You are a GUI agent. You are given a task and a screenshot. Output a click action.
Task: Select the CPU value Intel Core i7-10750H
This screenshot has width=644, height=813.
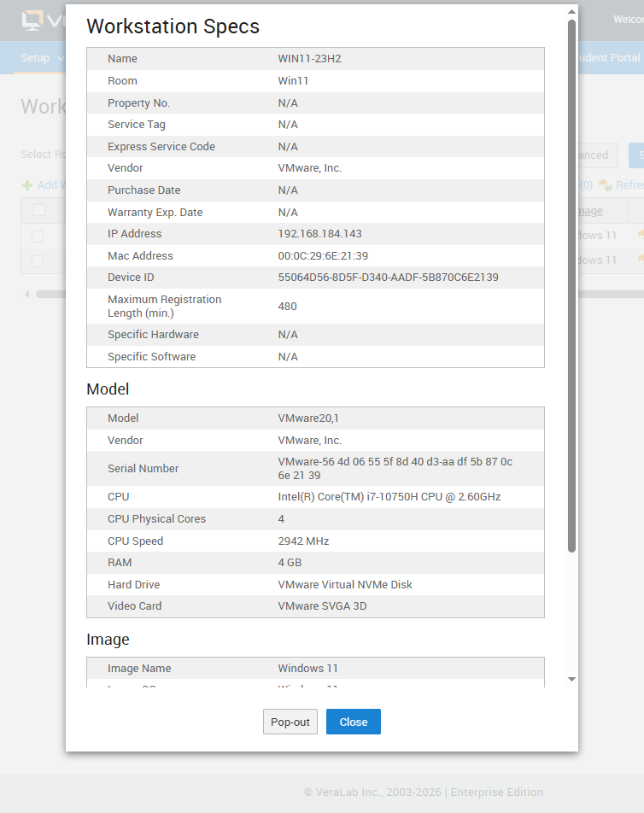click(389, 497)
